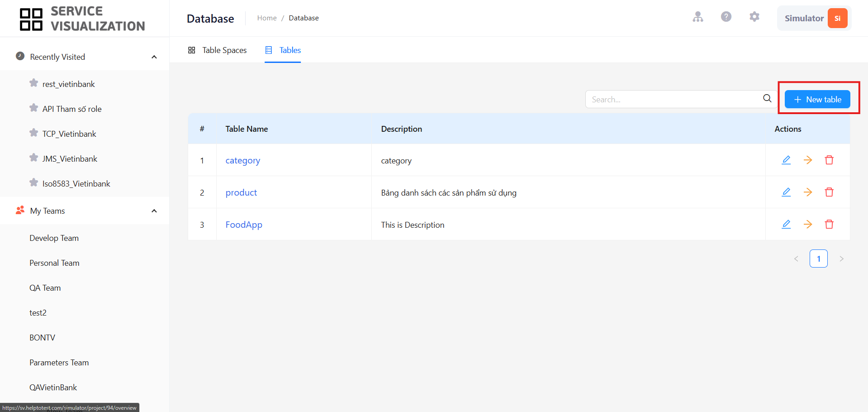Click the Simulator user avatar
Viewport: 868px width, 412px height.
pyautogui.click(x=837, y=18)
